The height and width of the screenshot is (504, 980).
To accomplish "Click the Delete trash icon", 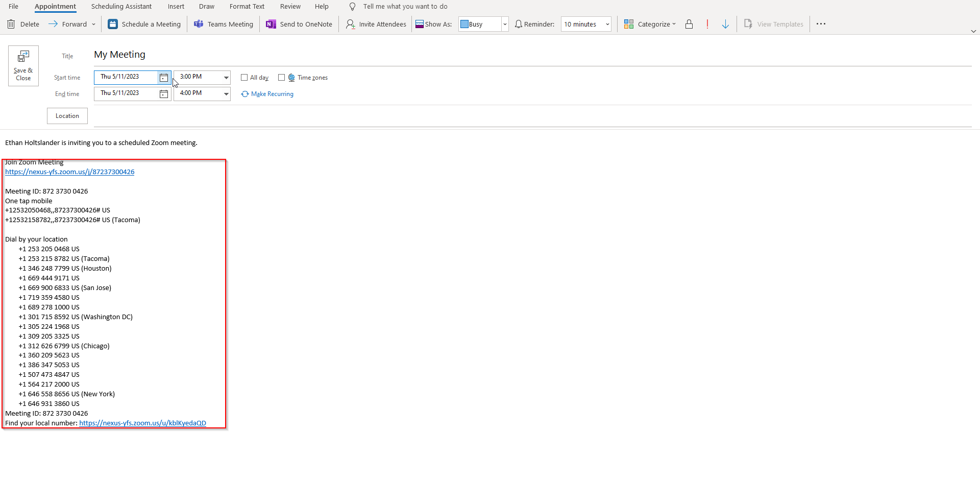I will click(11, 24).
